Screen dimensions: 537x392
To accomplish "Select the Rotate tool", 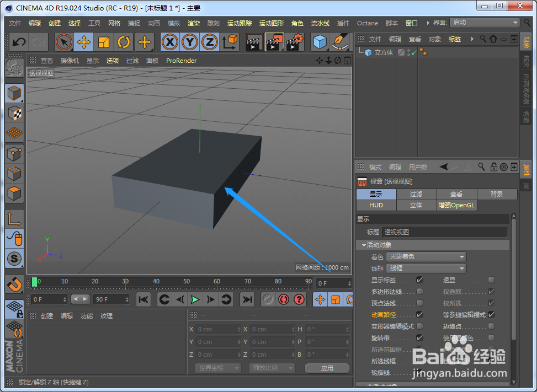I will pyautogui.click(x=123, y=42).
